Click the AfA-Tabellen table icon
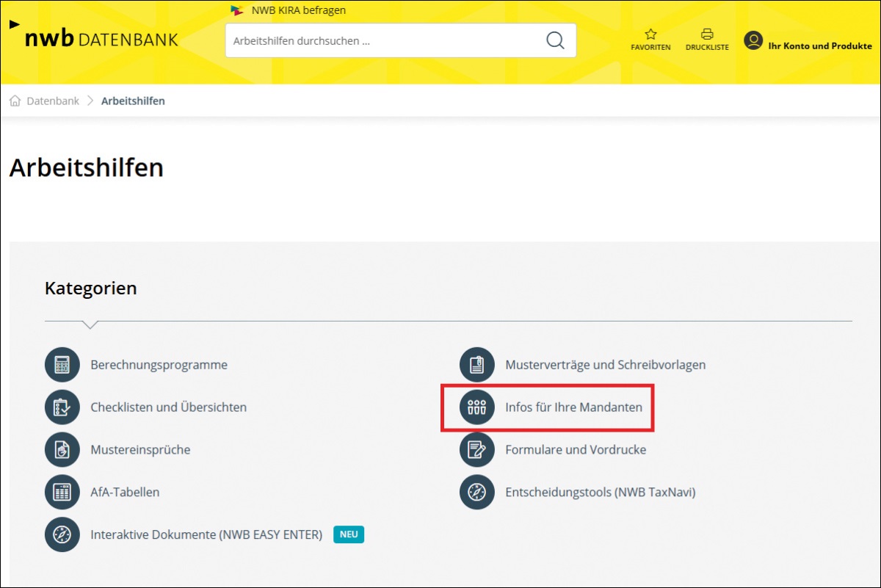The width and height of the screenshot is (881, 588). [62, 492]
